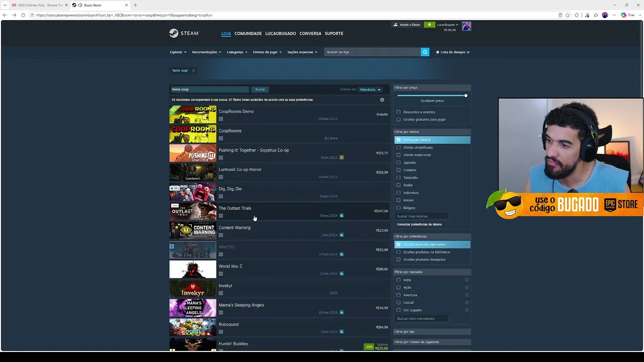Open browser three-dots menu
644x362 pixels.
coord(614,15)
